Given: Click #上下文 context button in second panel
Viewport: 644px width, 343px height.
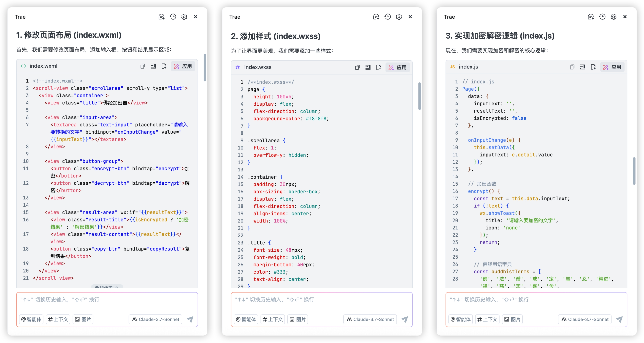Looking at the screenshot, I should coord(273,319).
